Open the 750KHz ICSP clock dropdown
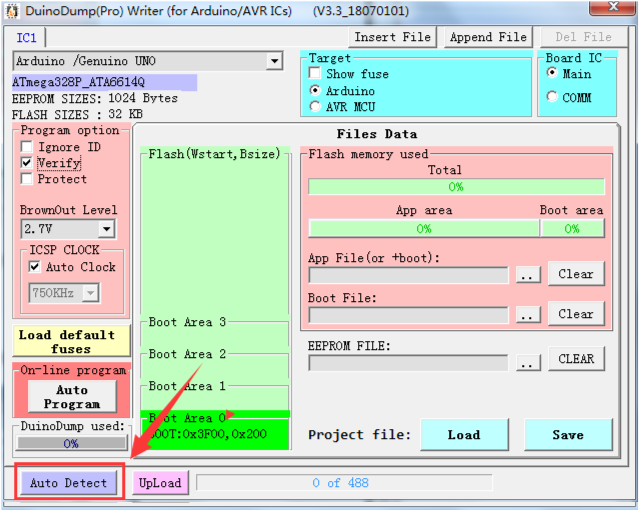Image resolution: width=641 pixels, height=510 pixels. (x=90, y=293)
